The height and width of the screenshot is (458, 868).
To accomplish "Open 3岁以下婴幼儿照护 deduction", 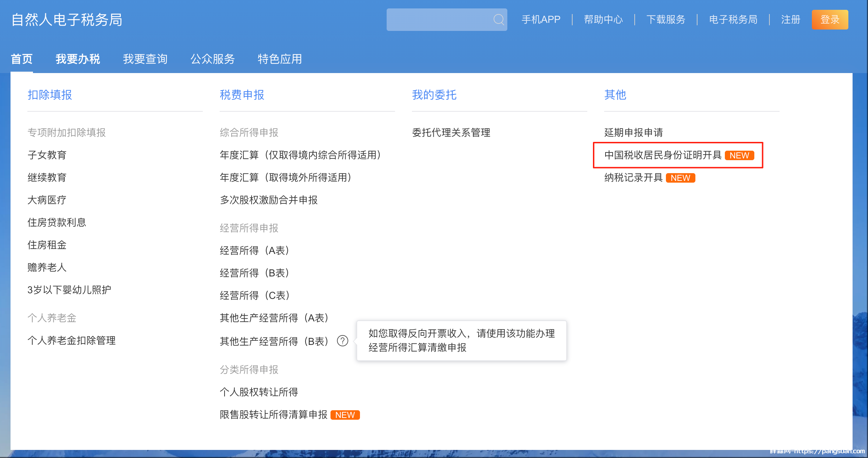I will coord(69,290).
